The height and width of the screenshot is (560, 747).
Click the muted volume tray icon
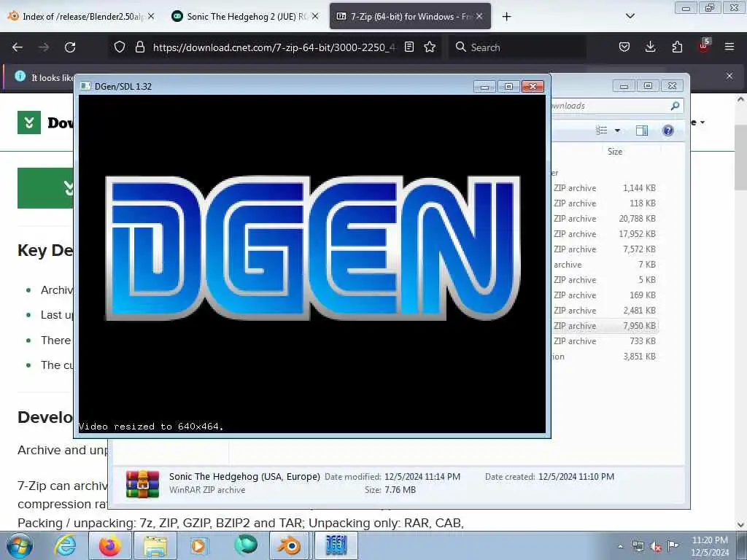pos(656,546)
